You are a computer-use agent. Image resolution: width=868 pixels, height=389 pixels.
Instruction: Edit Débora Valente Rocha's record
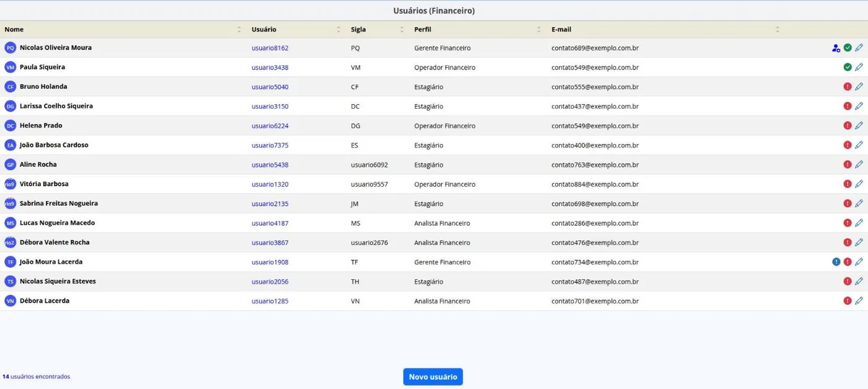[x=859, y=243]
